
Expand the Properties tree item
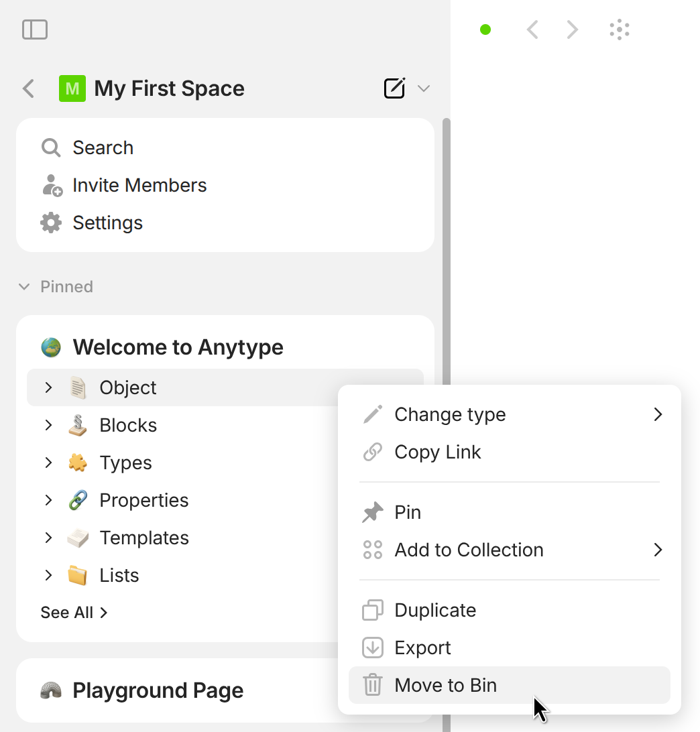tap(48, 500)
